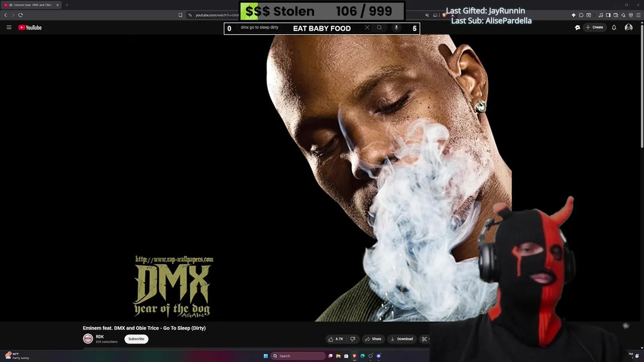Open browser extensions puzzle icon
The height and width of the screenshot is (362, 644).
coord(581,15)
